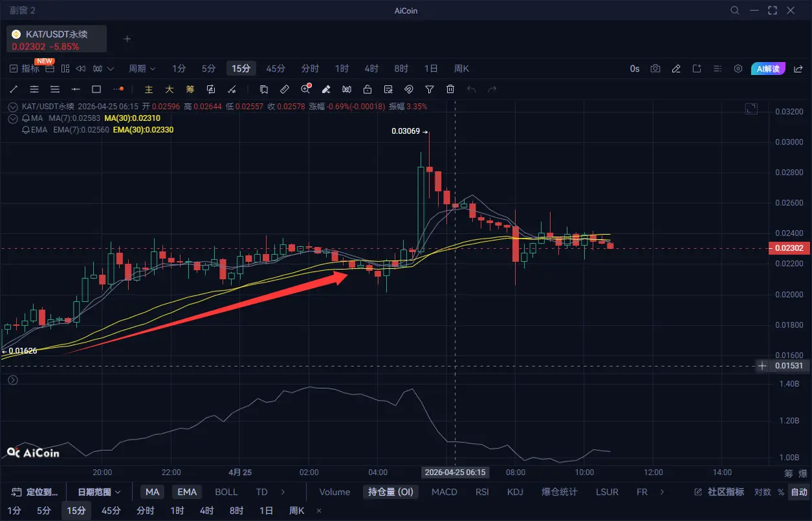Select the rectangle drawing tool
Viewport: 812px width, 521px height.
pyautogui.click(x=96, y=89)
